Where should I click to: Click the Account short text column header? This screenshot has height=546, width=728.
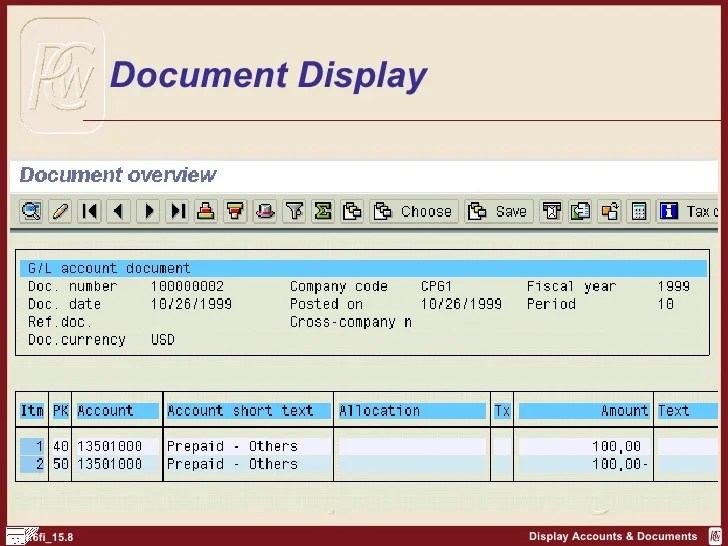[x=248, y=411]
